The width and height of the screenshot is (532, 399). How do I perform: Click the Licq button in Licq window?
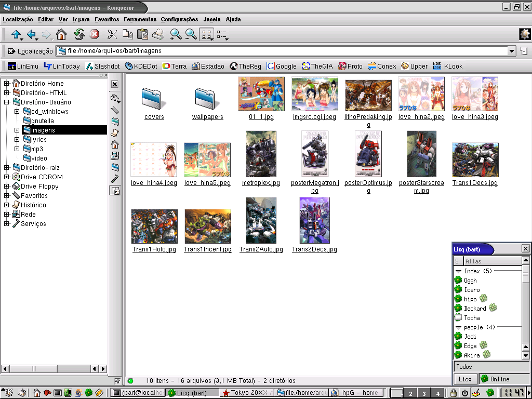pos(465,379)
